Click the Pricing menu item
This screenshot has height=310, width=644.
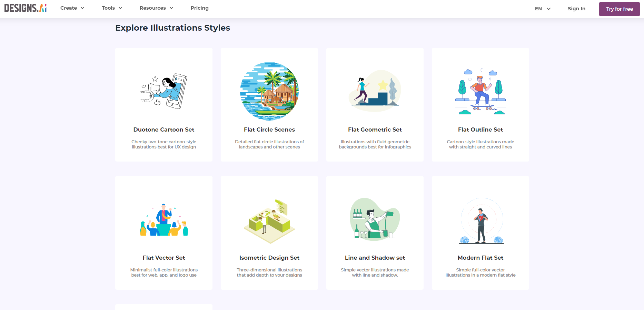pyautogui.click(x=199, y=8)
